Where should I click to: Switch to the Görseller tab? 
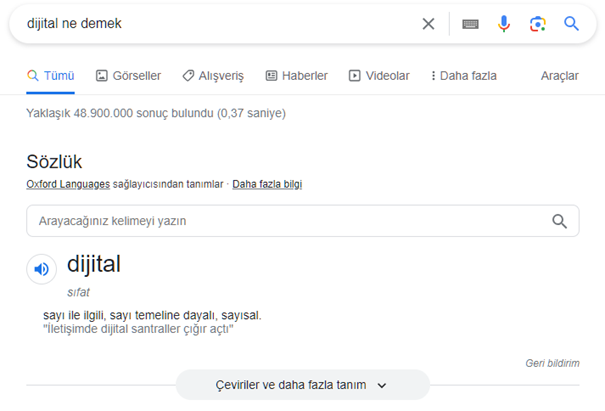pos(128,76)
